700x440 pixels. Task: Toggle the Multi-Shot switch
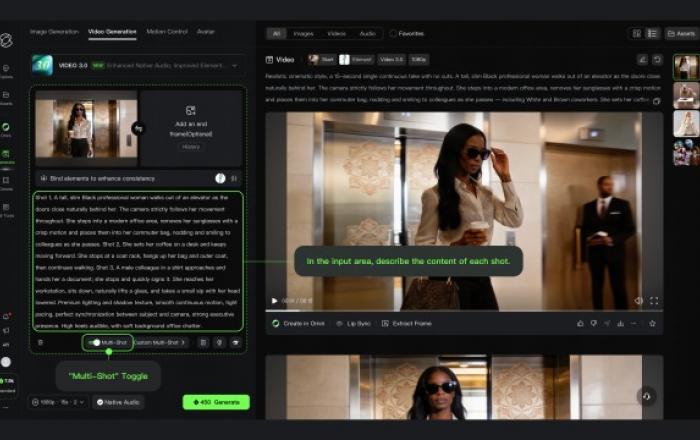95,342
